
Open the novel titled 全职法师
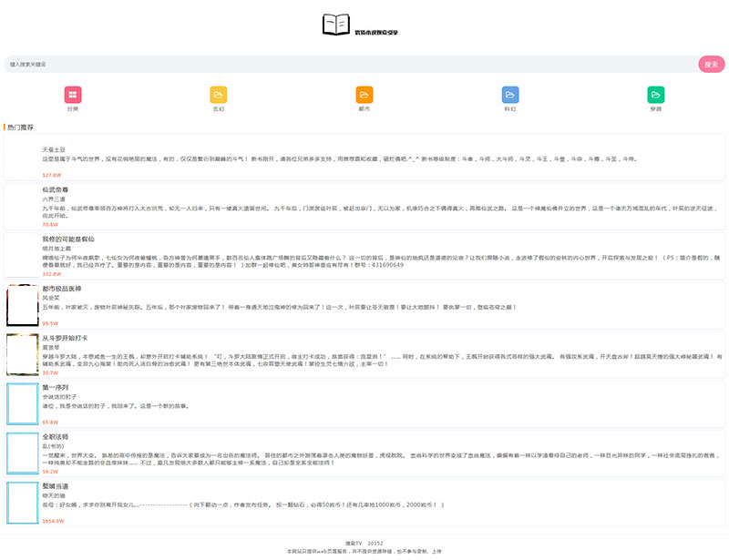click(56, 436)
